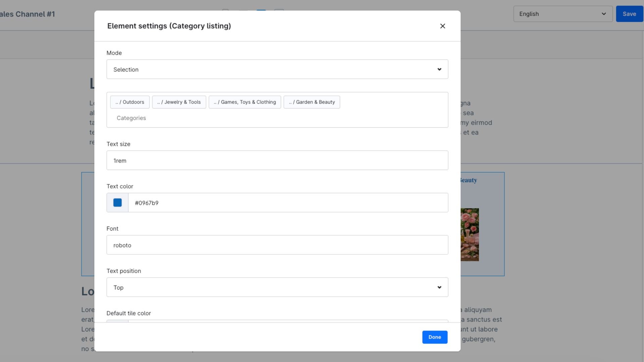The image size is (644, 362).
Task: Open the Mode dropdown showing Selection
Action: click(x=277, y=69)
